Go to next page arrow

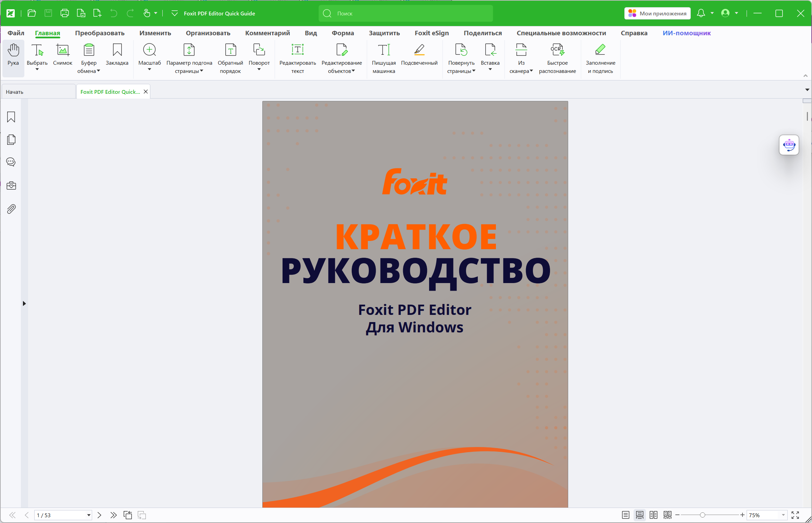click(x=99, y=515)
